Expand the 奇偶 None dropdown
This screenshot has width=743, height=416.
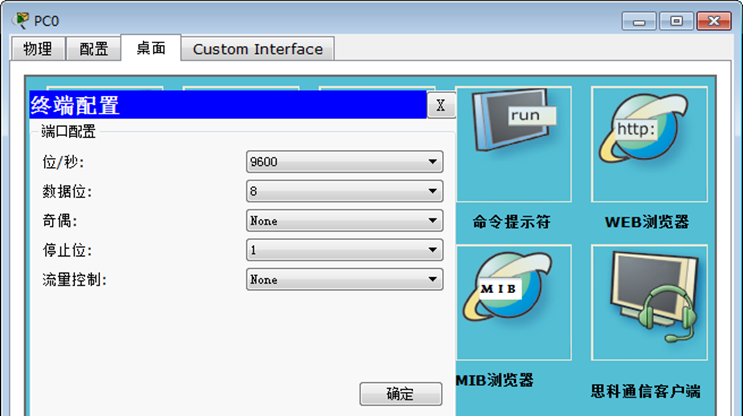tap(344, 221)
